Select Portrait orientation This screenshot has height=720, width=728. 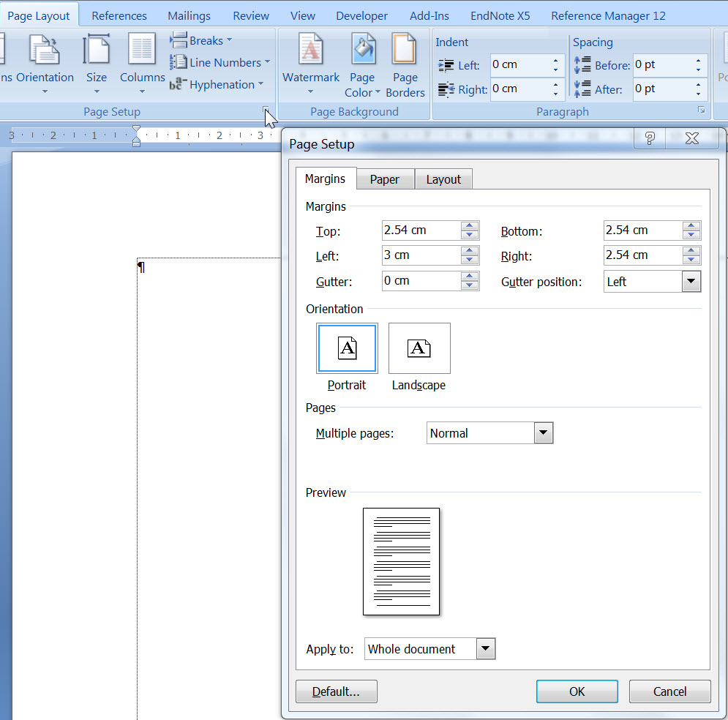(x=347, y=348)
